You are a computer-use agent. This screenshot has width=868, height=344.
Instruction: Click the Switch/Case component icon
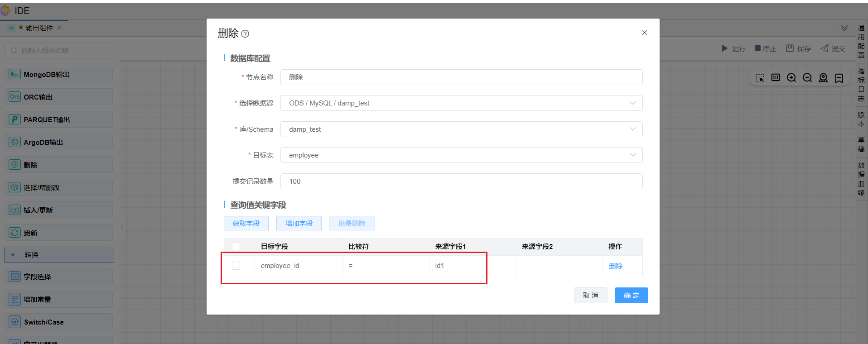point(15,322)
